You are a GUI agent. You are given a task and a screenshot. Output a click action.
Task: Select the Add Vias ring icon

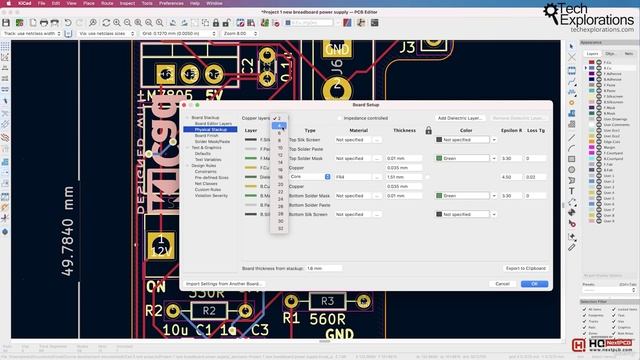pyautogui.click(x=571, y=102)
